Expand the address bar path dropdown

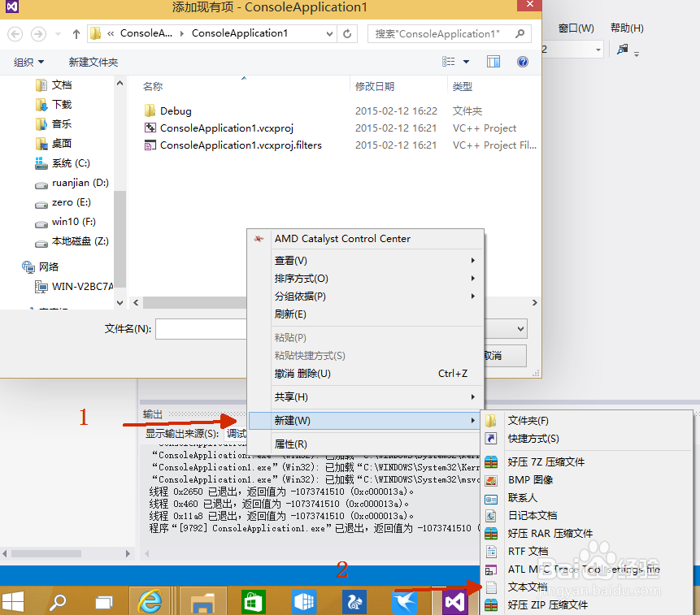coord(329,33)
